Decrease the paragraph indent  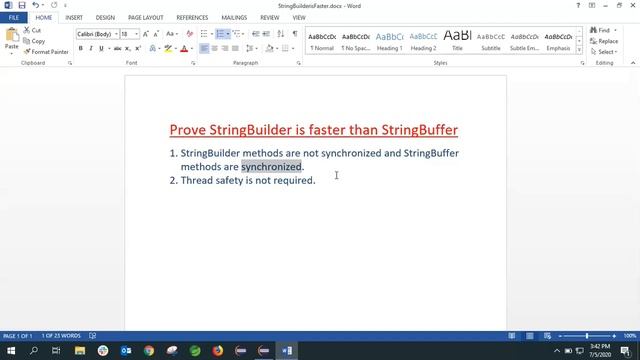point(256,34)
